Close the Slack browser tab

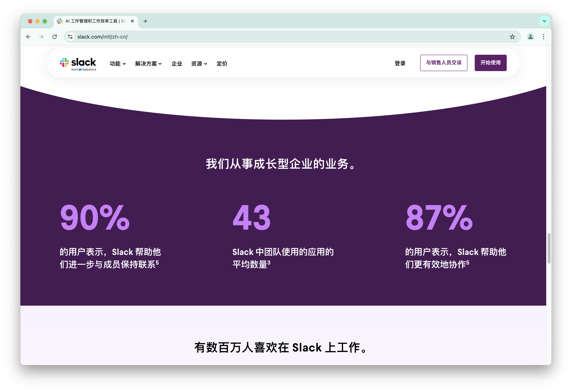pyautogui.click(x=132, y=21)
